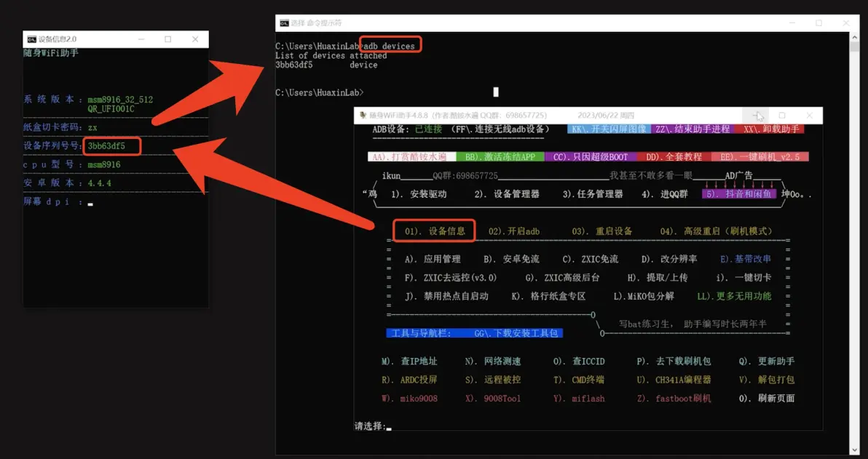Image resolution: width=868 pixels, height=459 pixels.
Task: Click the 设备信息2.0 window title bar icon
Action: coord(31,39)
